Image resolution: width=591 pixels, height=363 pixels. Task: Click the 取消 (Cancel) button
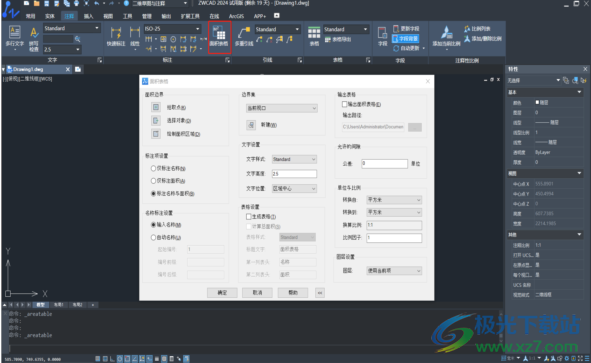(257, 293)
